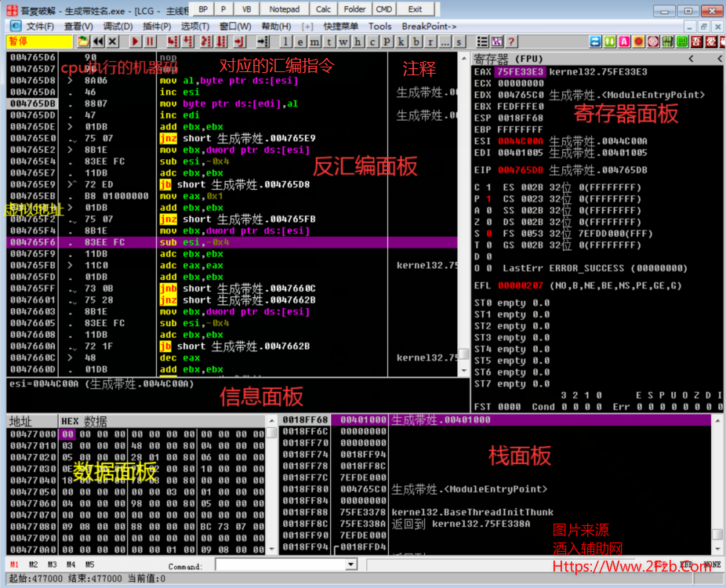Image resolution: width=726 pixels, height=588 pixels.
Task: Click the Open file toolbar icon
Action: 82,42
